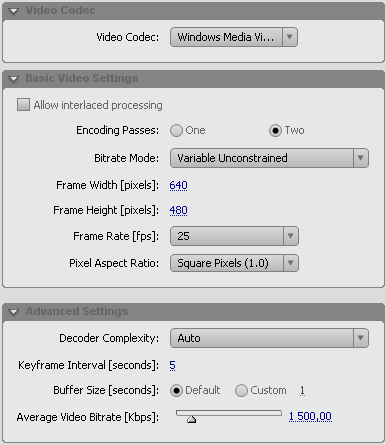Click the Frame Rate [fps] label
386x445 pixels.
116,236
